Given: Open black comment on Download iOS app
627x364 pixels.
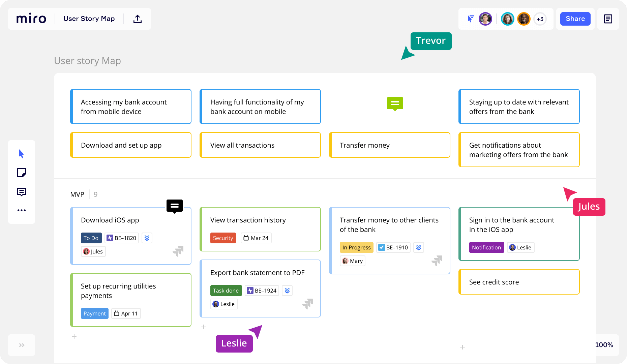Looking at the screenshot, I should coord(174,206).
